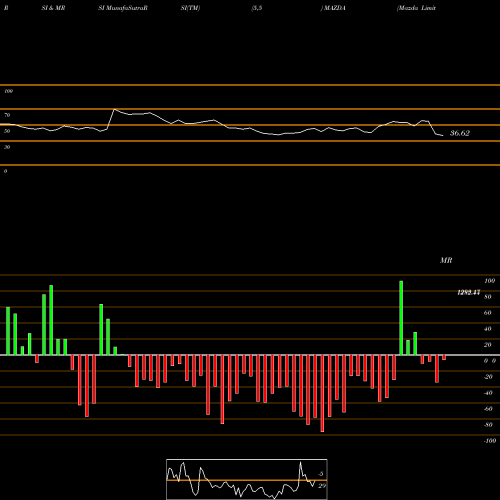The width and height of the screenshot is (500, 500).
Task: Click the value 29 in mini chart
Action: pyautogui.click(x=322, y=486)
